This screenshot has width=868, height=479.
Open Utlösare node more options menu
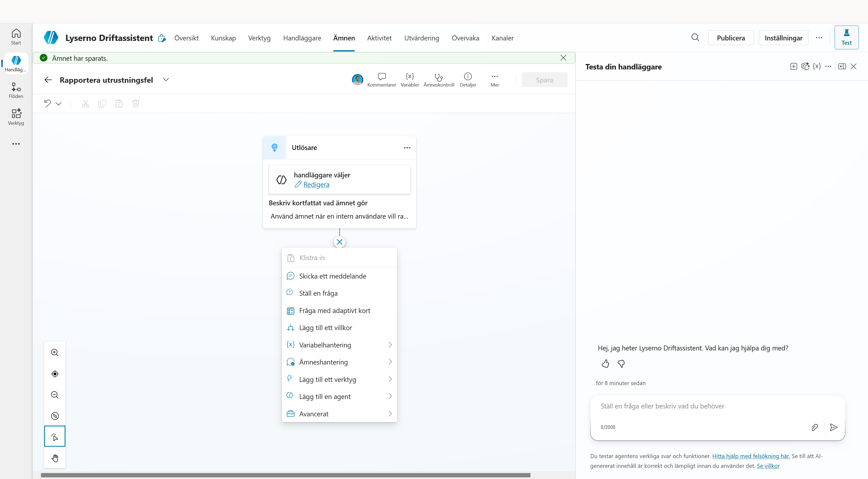click(407, 148)
